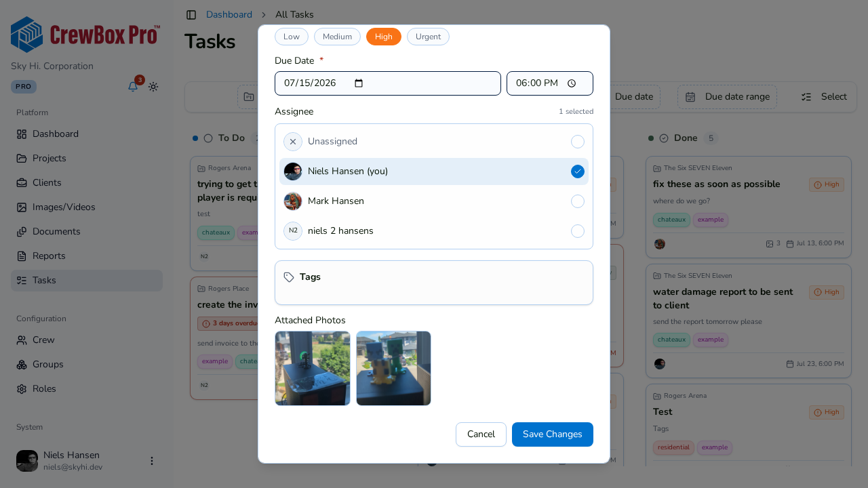868x488 pixels.
Task: Set priority to Low
Action: 292,37
